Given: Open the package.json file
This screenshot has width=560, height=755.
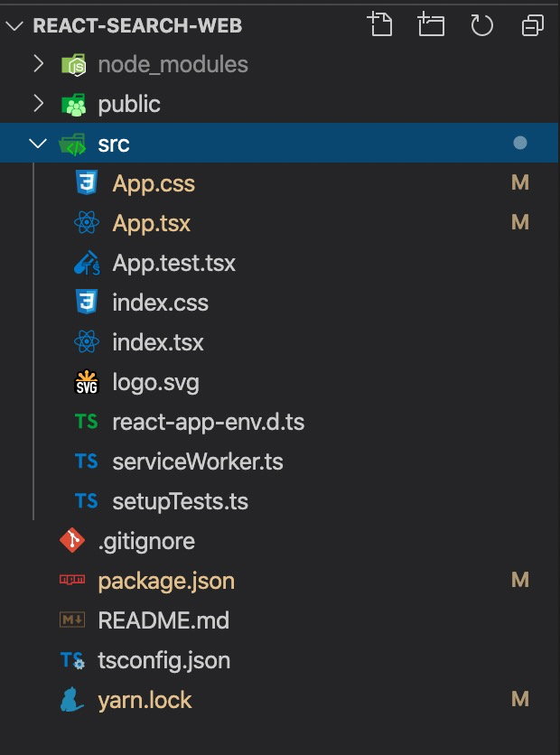Looking at the screenshot, I should pyautogui.click(x=166, y=582).
